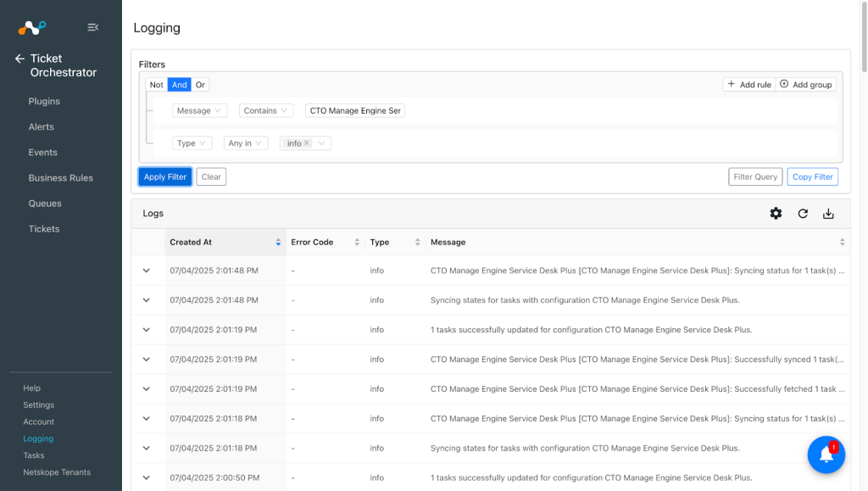Download the logs

pyautogui.click(x=828, y=214)
